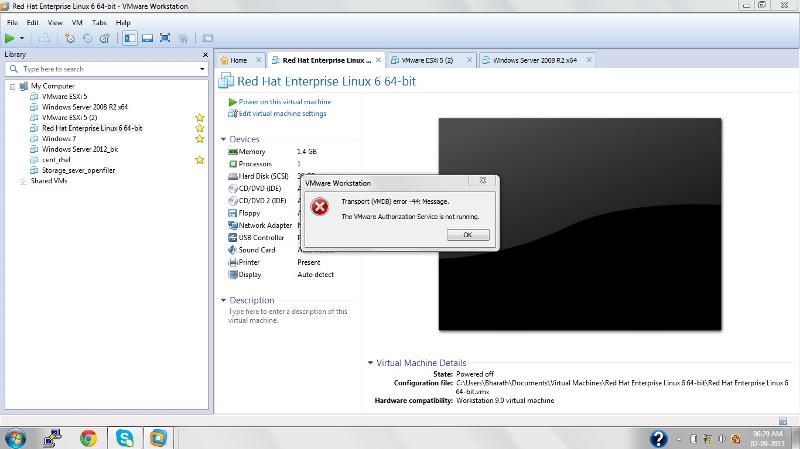
Task: Click the Hard Disk (SCSI) device icon
Action: (233, 176)
